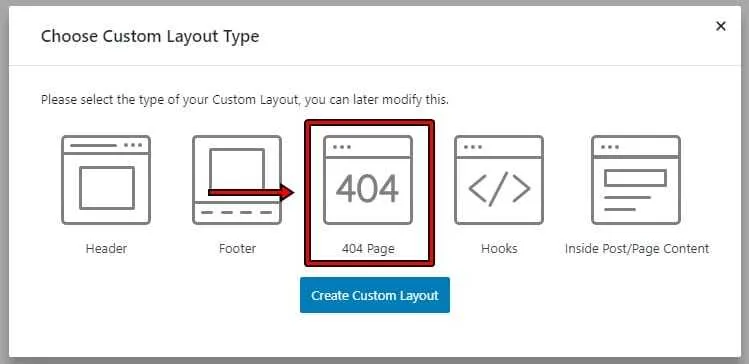Click the 'Hooks' label text
The image size is (749, 364).
point(499,249)
